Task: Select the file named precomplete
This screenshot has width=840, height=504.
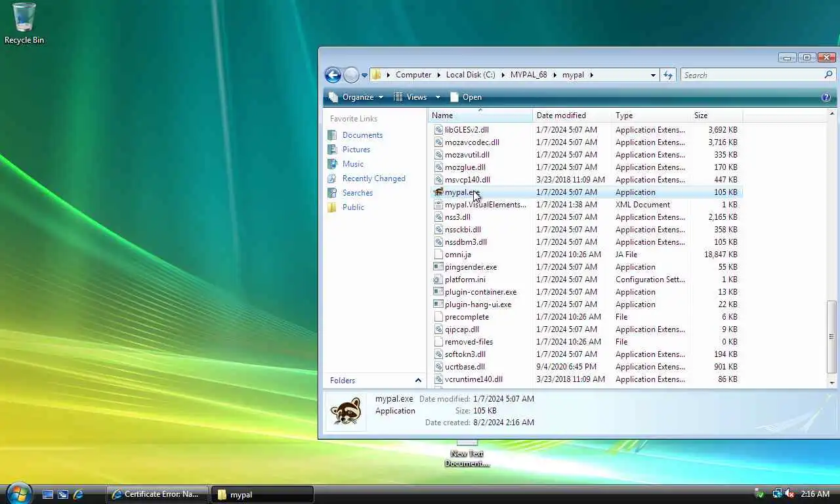Action: coord(467,317)
